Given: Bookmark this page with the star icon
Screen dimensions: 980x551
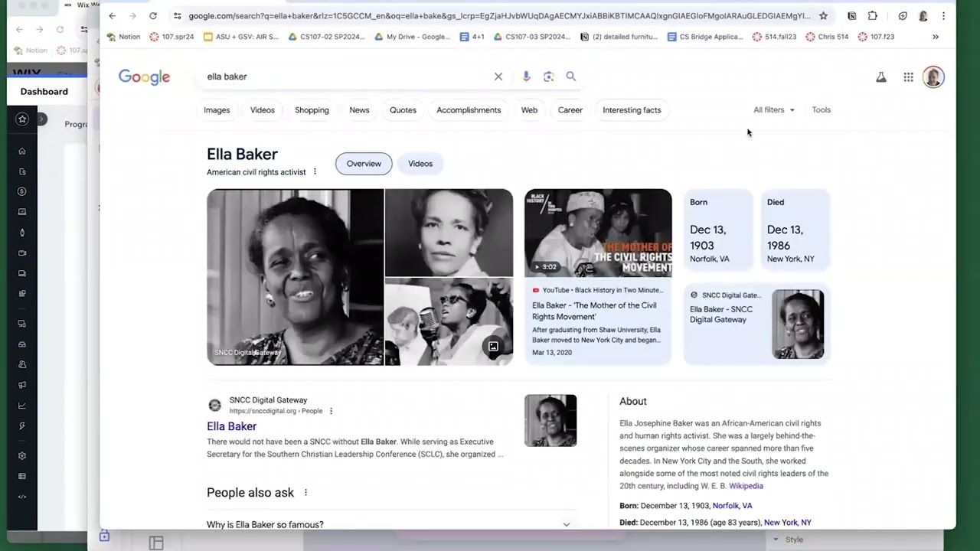Looking at the screenshot, I should tap(823, 15).
